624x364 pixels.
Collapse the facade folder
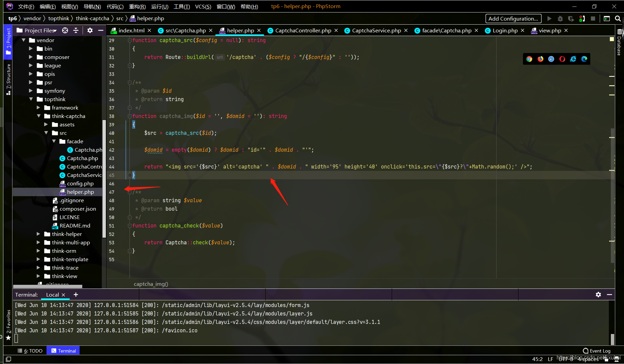(54, 141)
